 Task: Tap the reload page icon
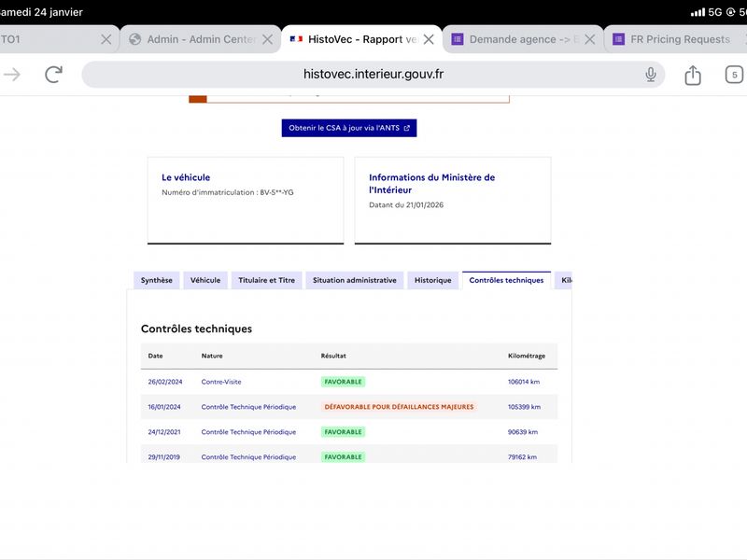point(54,75)
